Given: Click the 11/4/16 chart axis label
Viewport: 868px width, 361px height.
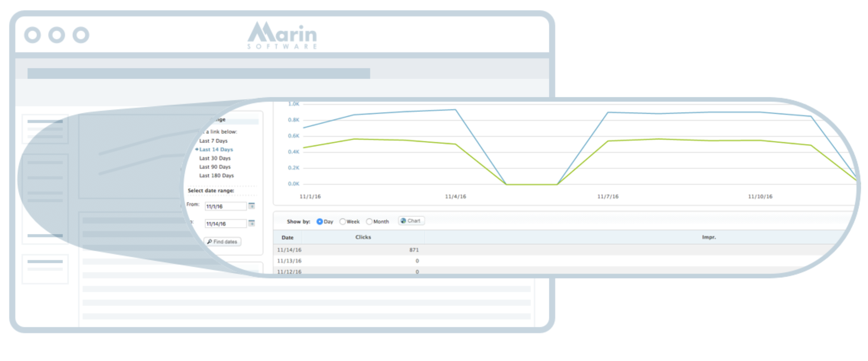Looking at the screenshot, I should (456, 196).
